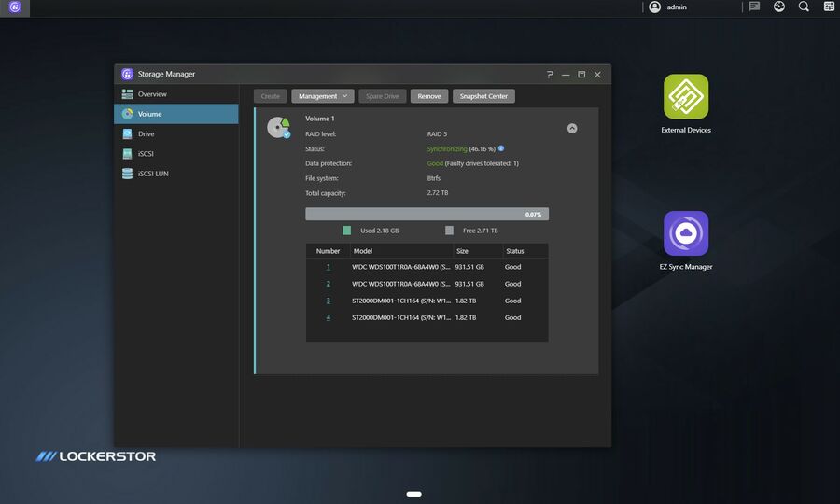Go to the Drive section

coord(146,134)
